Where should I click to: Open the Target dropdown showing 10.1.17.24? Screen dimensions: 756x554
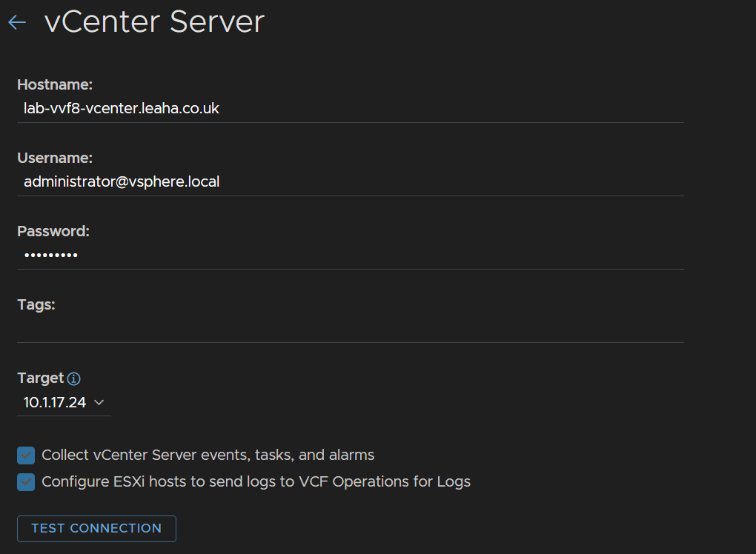64,402
